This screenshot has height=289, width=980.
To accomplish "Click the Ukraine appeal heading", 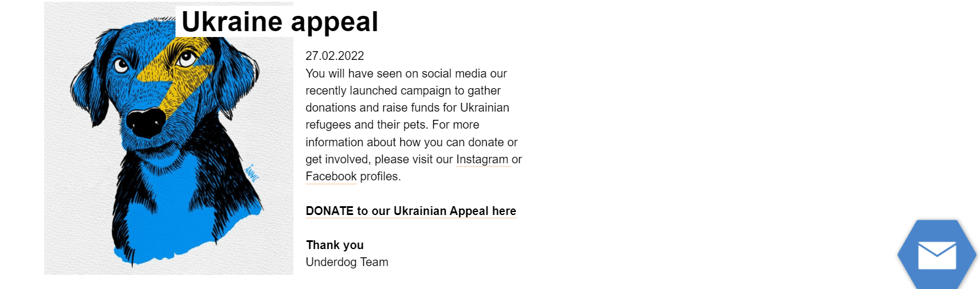I will point(280,22).
